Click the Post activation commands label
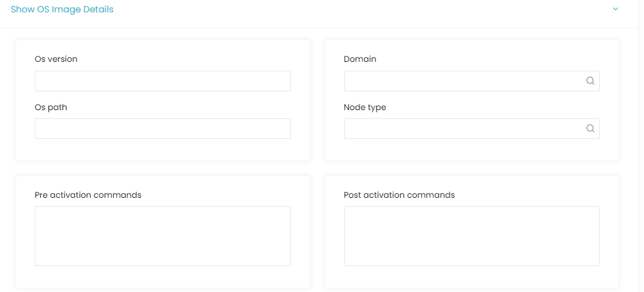 coord(399,195)
